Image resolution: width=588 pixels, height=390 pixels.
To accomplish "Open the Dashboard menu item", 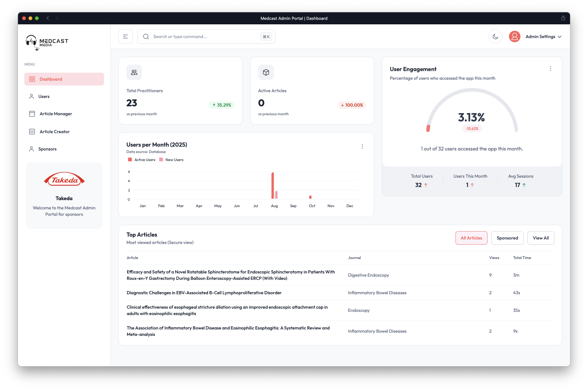I will coord(64,79).
